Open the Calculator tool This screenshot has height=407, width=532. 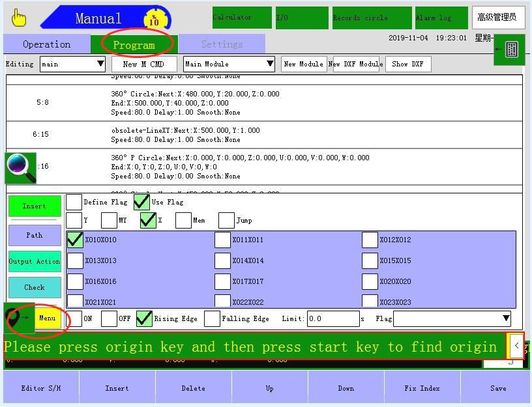point(241,18)
